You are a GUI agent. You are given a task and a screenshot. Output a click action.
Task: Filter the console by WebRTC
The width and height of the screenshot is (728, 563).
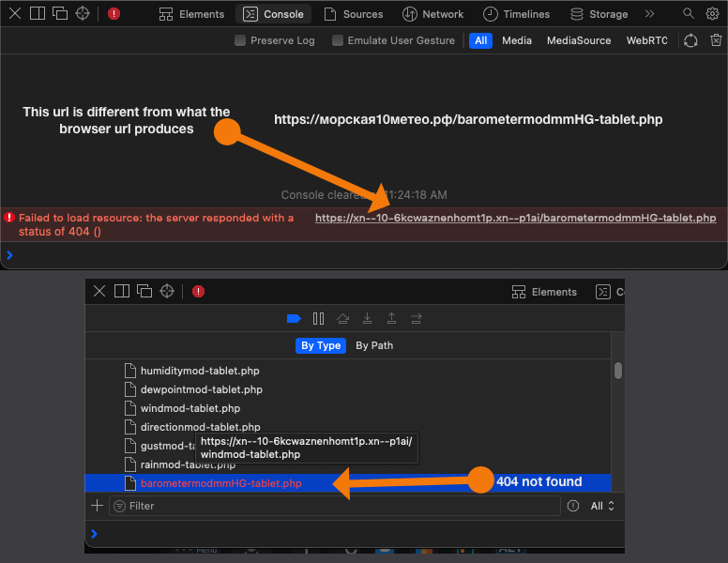(x=646, y=40)
